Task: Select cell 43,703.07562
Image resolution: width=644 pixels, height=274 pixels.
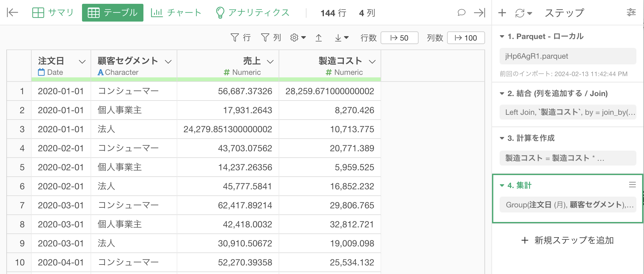Action: tap(228, 148)
